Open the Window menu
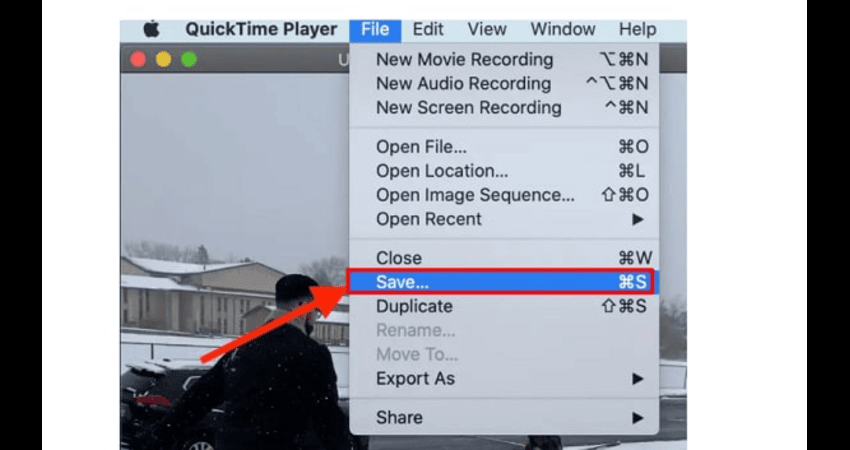850x450 pixels. pyautogui.click(x=563, y=29)
